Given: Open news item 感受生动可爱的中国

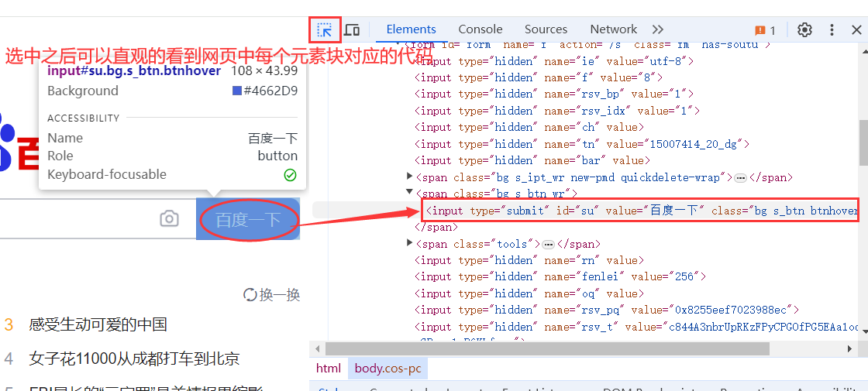Looking at the screenshot, I should pyautogui.click(x=98, y=324).
